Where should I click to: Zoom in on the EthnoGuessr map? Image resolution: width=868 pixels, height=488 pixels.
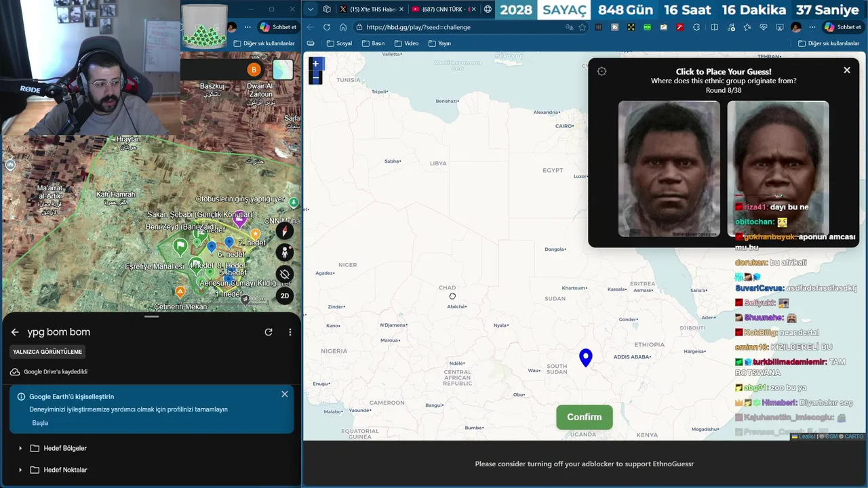click(x=315, y=64)
